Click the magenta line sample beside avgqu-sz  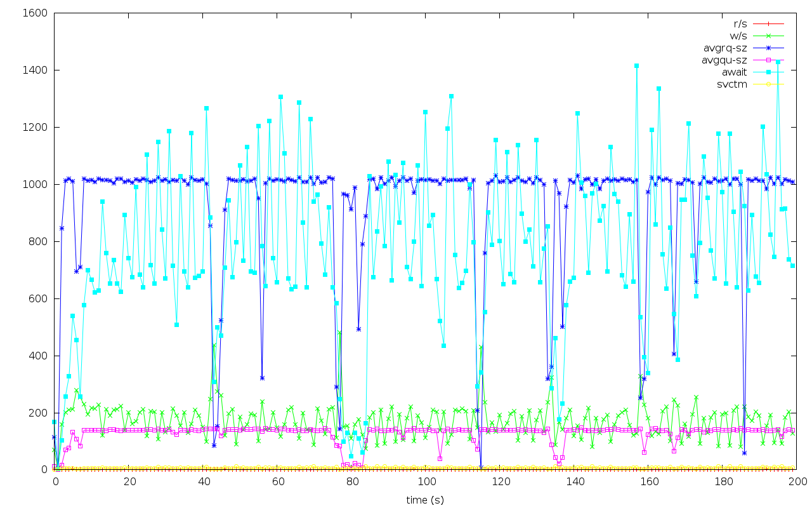(769, 60)
